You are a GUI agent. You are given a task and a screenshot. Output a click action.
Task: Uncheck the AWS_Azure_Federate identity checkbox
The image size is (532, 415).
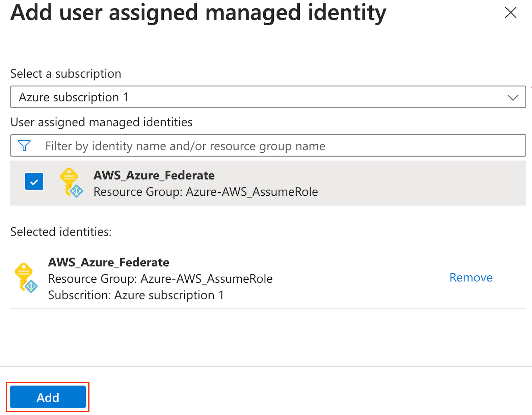coord(34,182)
